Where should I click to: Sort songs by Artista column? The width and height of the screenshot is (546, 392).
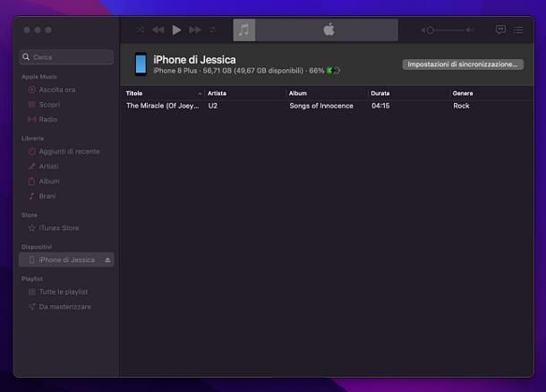[x=244, y=93]
